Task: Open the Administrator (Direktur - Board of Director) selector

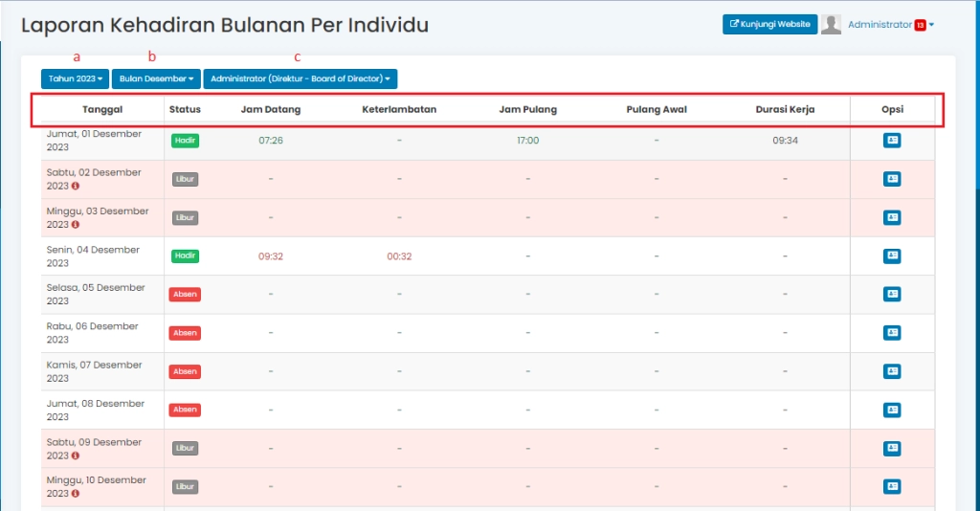Action: click(300, 78)
